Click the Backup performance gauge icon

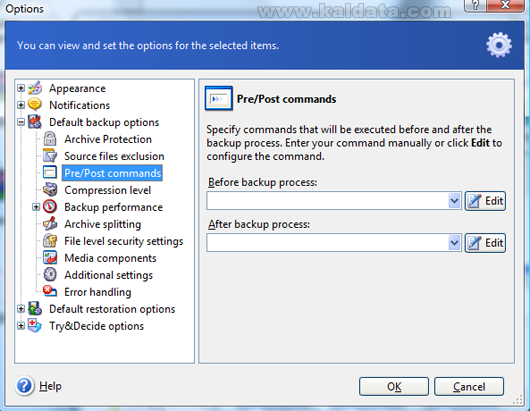pyautogui.click(x=50, y=207)
